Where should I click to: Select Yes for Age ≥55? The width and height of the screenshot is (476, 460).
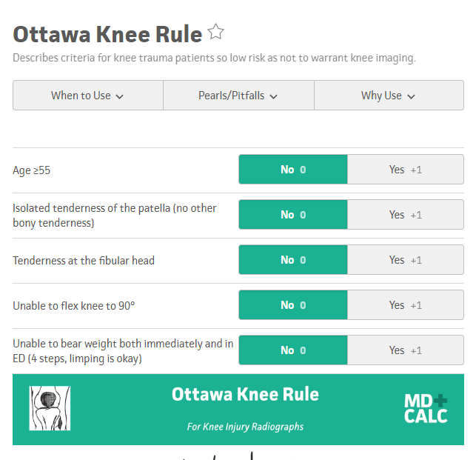(405, 170)
